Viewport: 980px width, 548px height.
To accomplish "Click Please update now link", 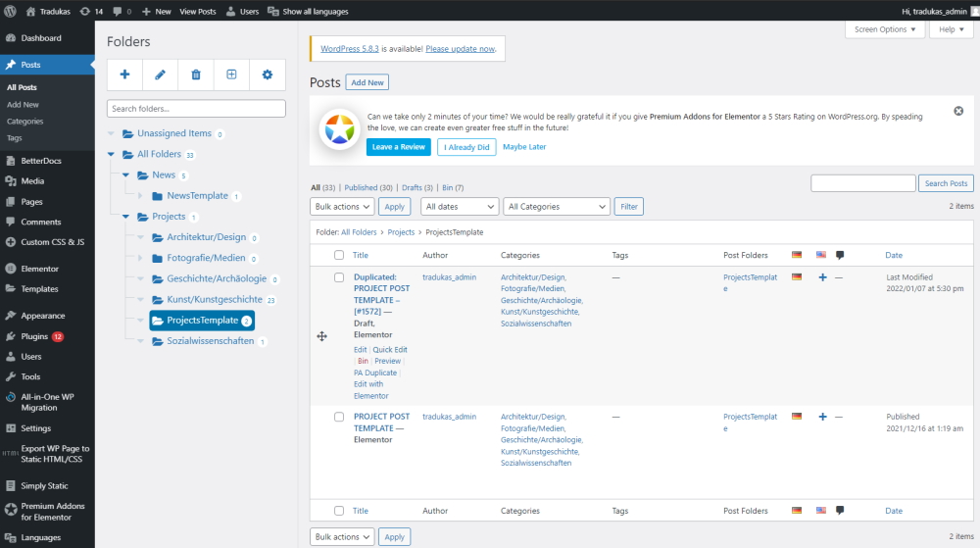I will click(x=460, y=49).
